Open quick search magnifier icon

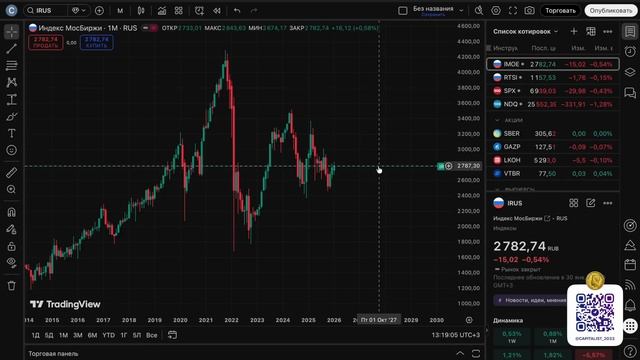pyautogui.click(x=479, y=11)
